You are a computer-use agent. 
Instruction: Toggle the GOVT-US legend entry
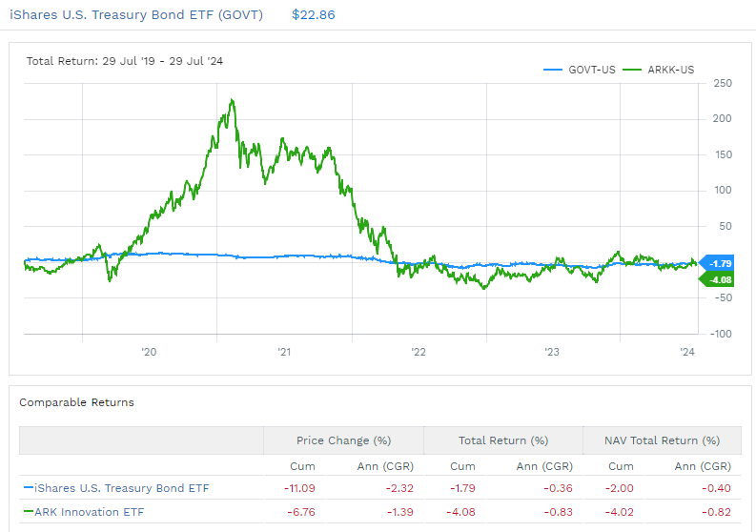[x=580, y=70]
